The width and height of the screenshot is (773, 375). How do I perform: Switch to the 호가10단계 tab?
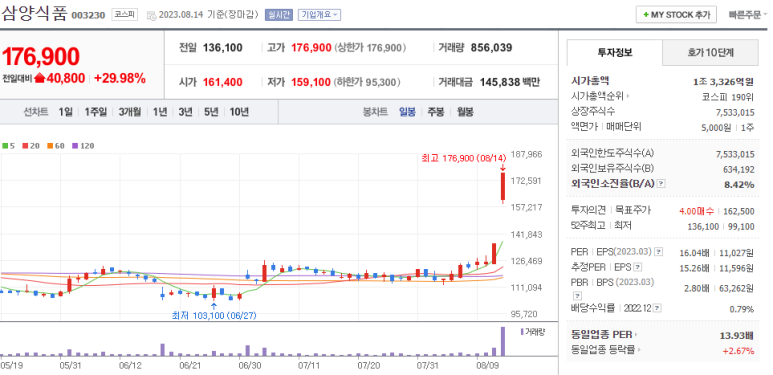(710, 52)
